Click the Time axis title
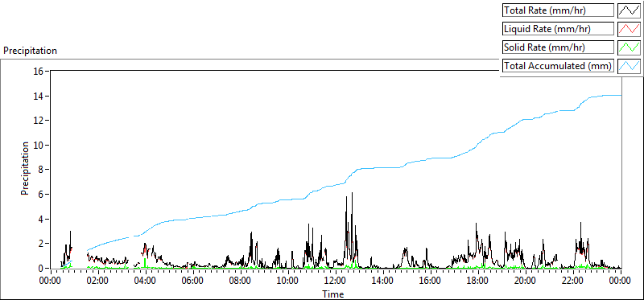 333,294
